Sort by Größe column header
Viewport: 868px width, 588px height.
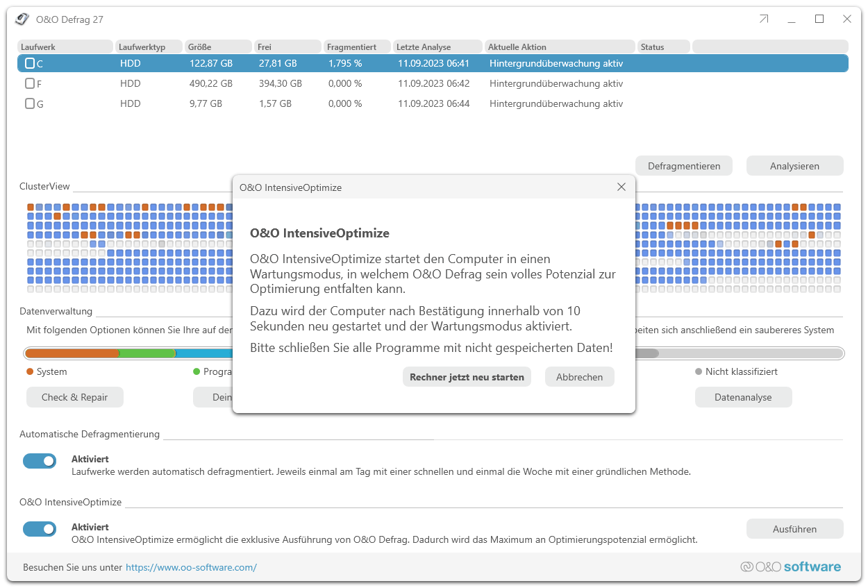pyautogui.click(x=218, y=47)
